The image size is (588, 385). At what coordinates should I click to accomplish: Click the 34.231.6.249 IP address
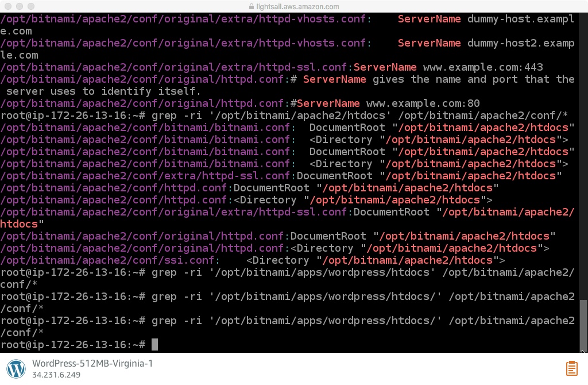[56, 375]
